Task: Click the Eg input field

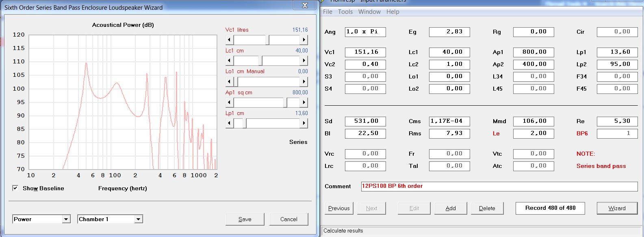Action: tap(449, 32)
